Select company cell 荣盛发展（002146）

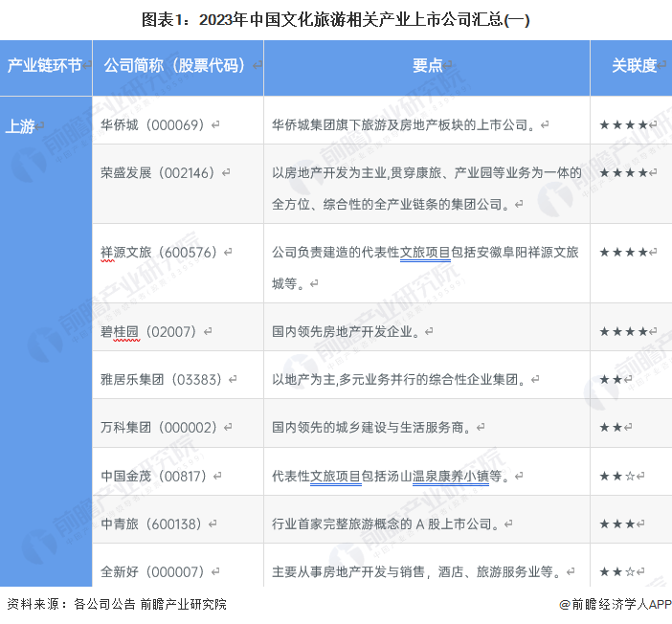[159, 173]
